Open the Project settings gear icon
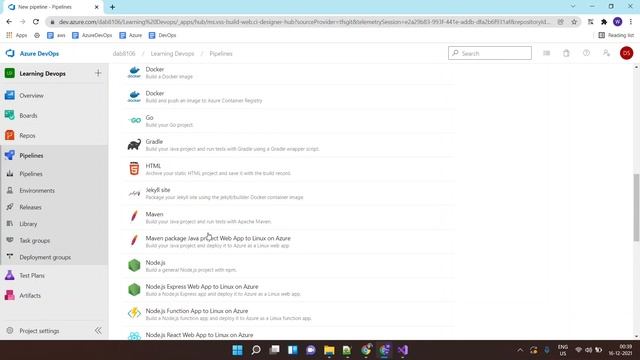 pos(10,331)
